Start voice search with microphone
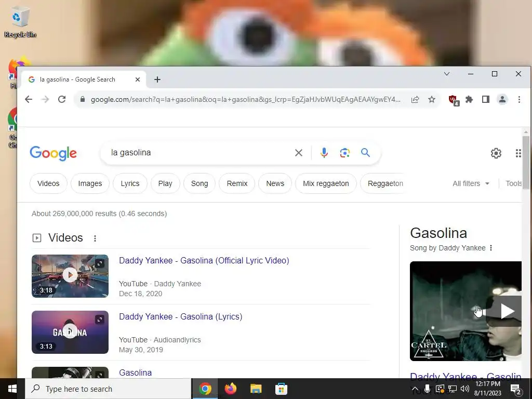The width and height of the screenshot is (532, 399). [x=324, y=153]
